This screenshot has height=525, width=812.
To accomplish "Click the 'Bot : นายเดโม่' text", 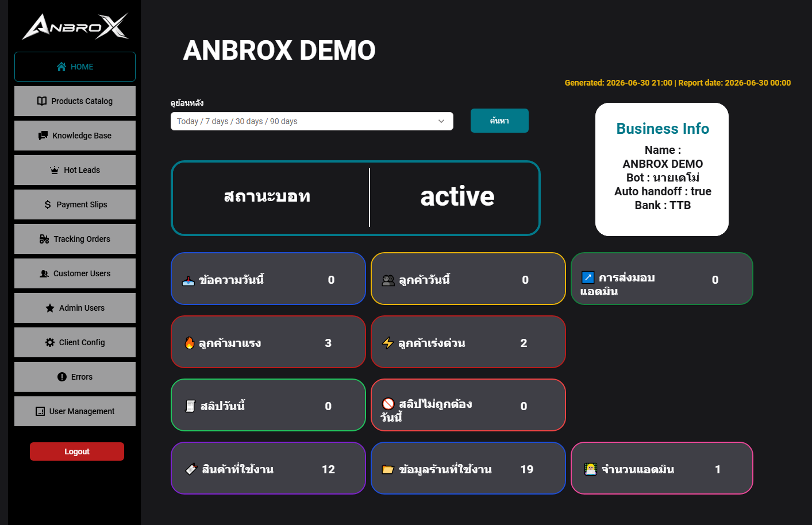I will tap(663, 177).
